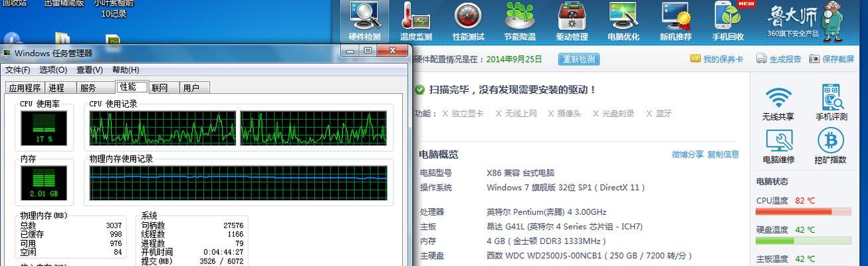Switch to 应用程序 tab
This screenshot has width=868, height=266.
pos(25,88)
